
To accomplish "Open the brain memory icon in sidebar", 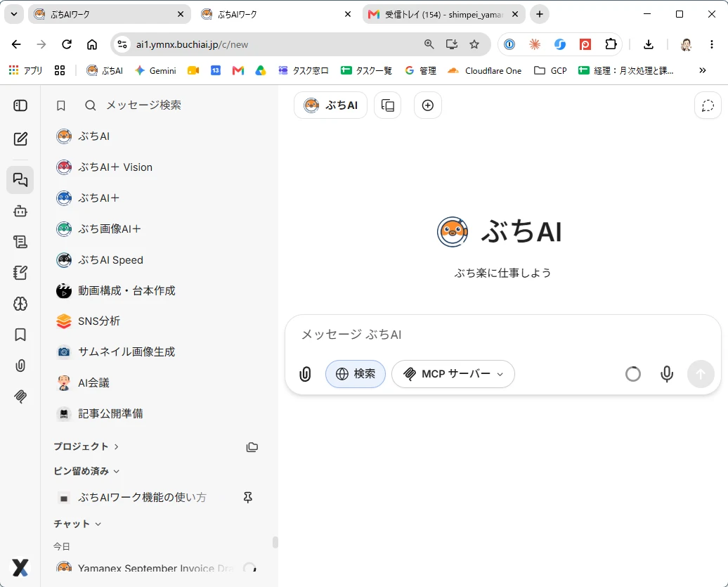I will pyautogui.click(x=20, y=304).
